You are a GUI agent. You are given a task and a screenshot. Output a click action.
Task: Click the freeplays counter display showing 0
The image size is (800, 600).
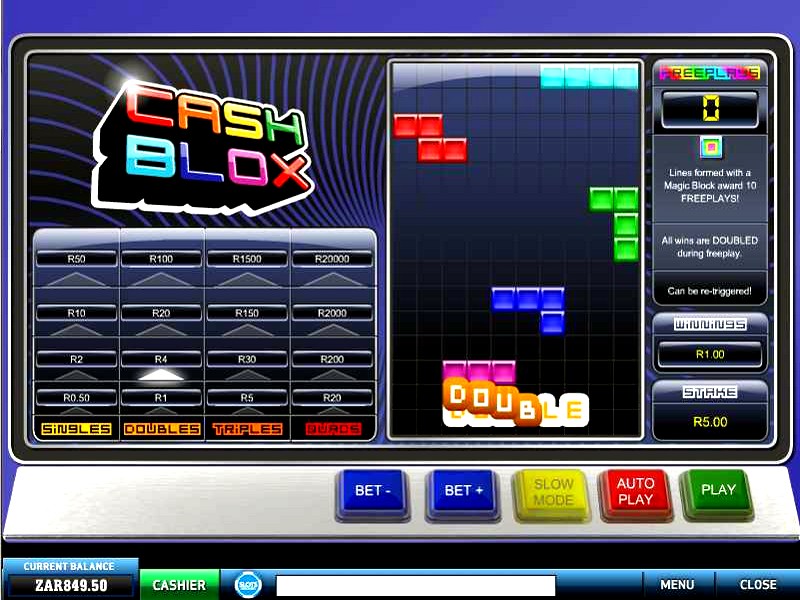710,109
